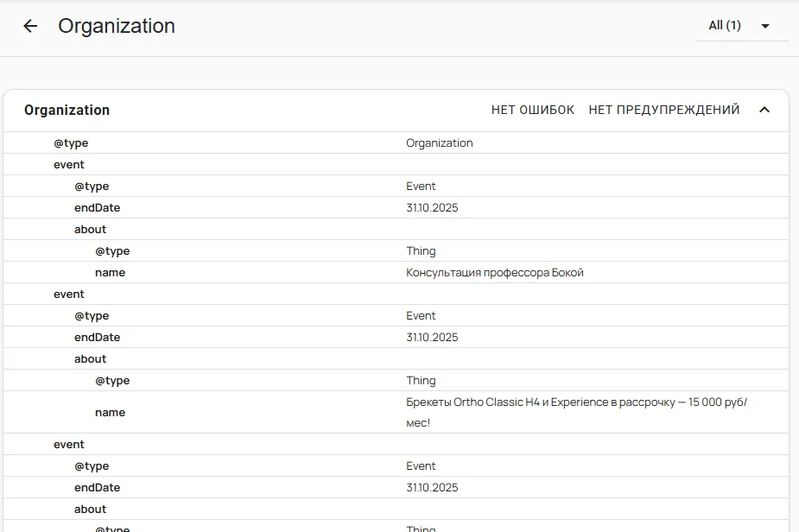Select the top-level @type Organization row
The height and width of the screenshot is (532, 799).
[396, 143]
